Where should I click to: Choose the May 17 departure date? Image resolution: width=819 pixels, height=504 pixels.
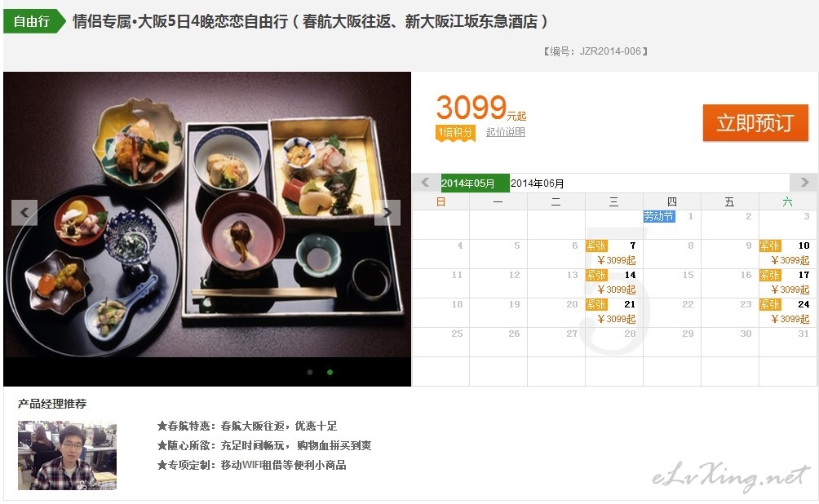[x=788, y=282]
